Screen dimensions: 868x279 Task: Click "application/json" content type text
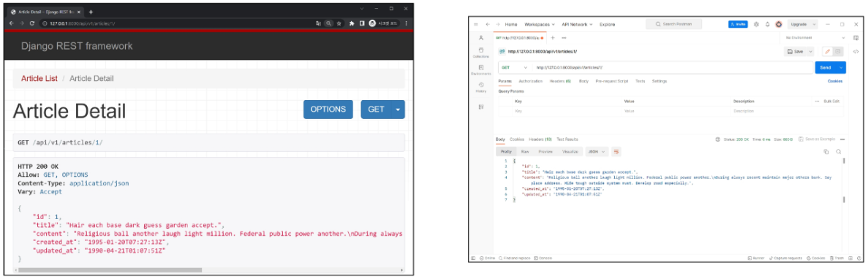coord(99,183)
